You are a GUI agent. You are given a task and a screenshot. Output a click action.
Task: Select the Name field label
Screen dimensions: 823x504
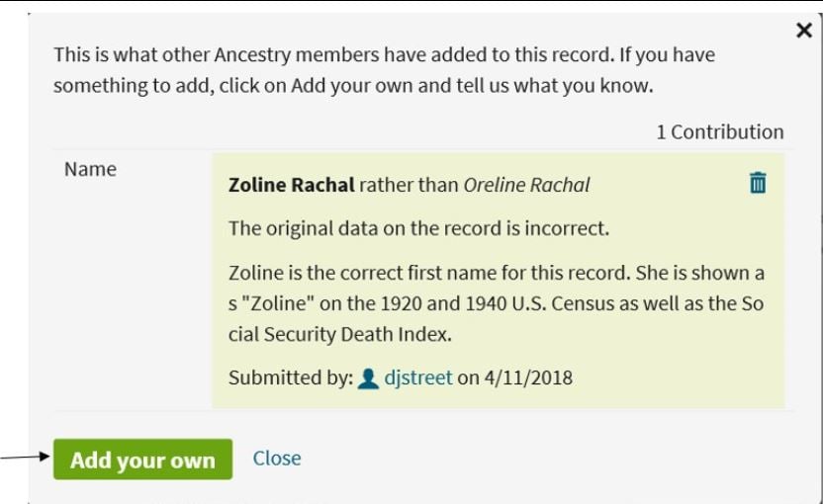coord(90,169)
